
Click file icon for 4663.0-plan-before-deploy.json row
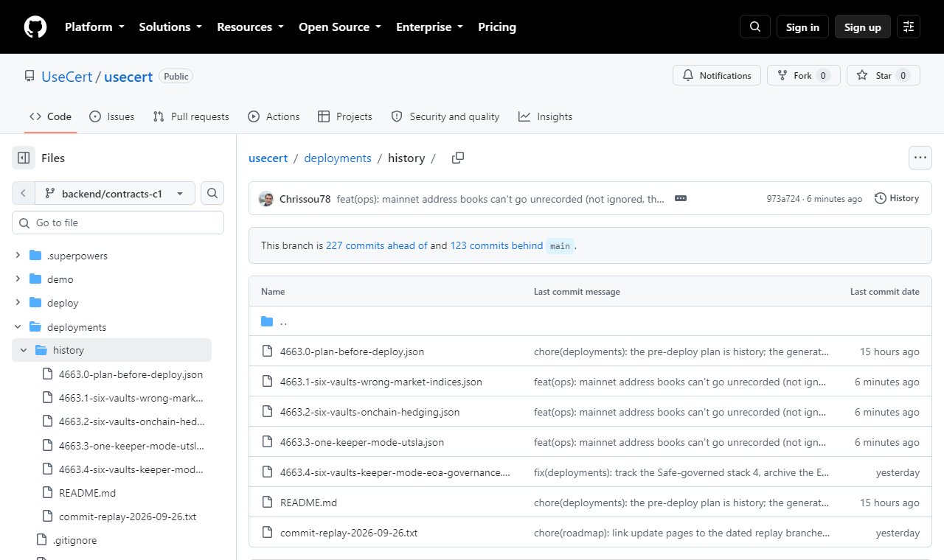point(267,351)
